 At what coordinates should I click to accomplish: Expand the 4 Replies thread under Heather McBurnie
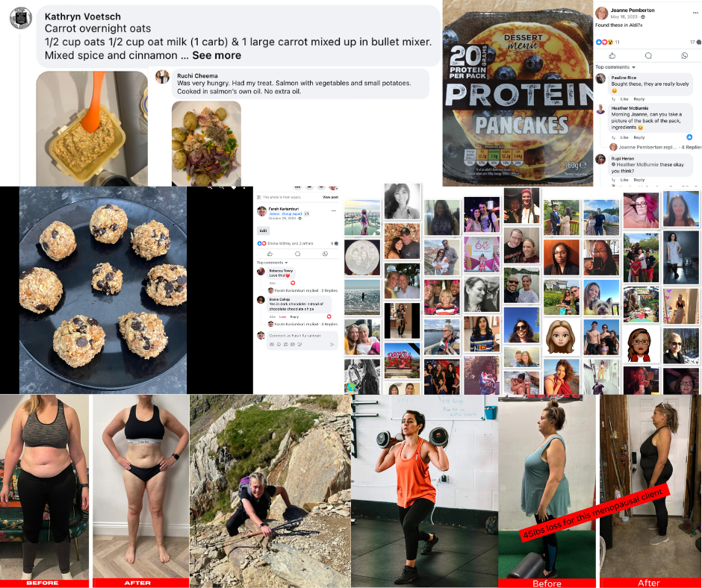691,147
